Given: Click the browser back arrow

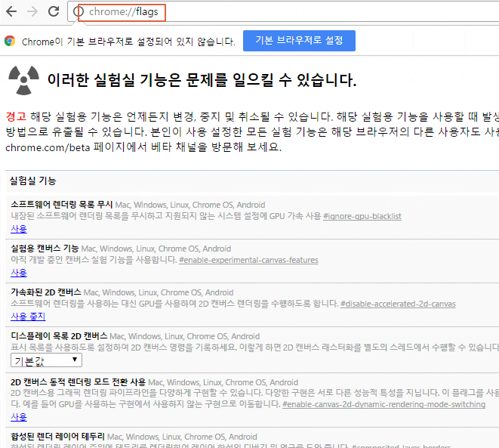Looking at the screenshot, I should 11,12.
